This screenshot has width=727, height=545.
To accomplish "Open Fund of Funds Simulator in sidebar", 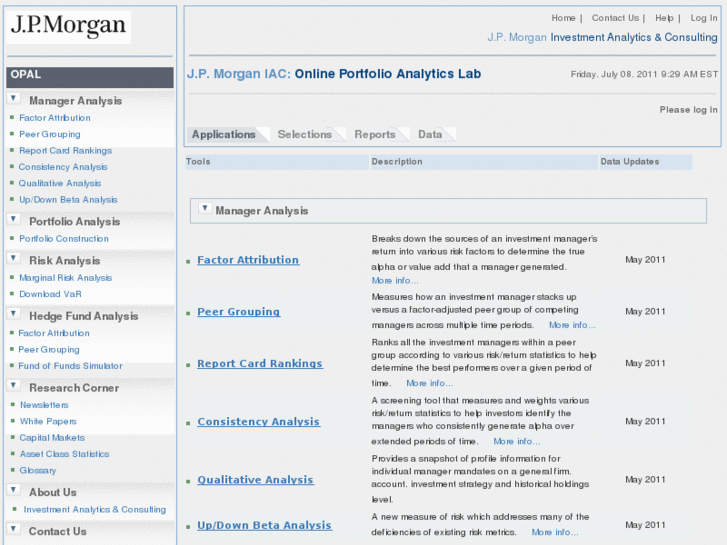I will [70, 366].
